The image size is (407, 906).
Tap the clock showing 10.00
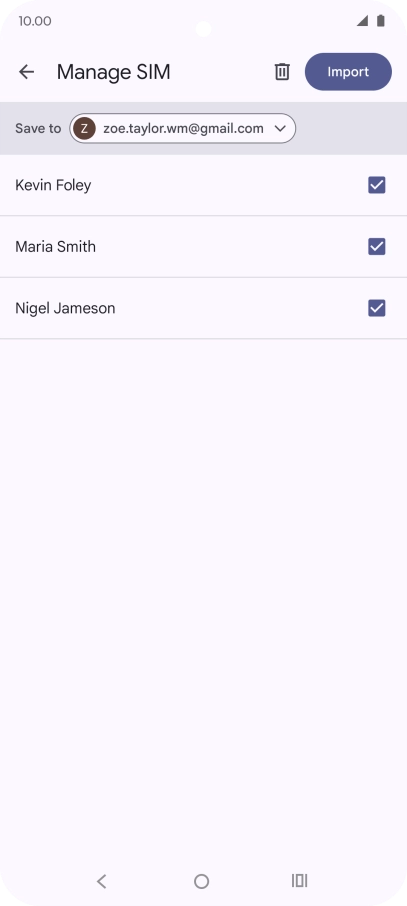pos(35,21)
